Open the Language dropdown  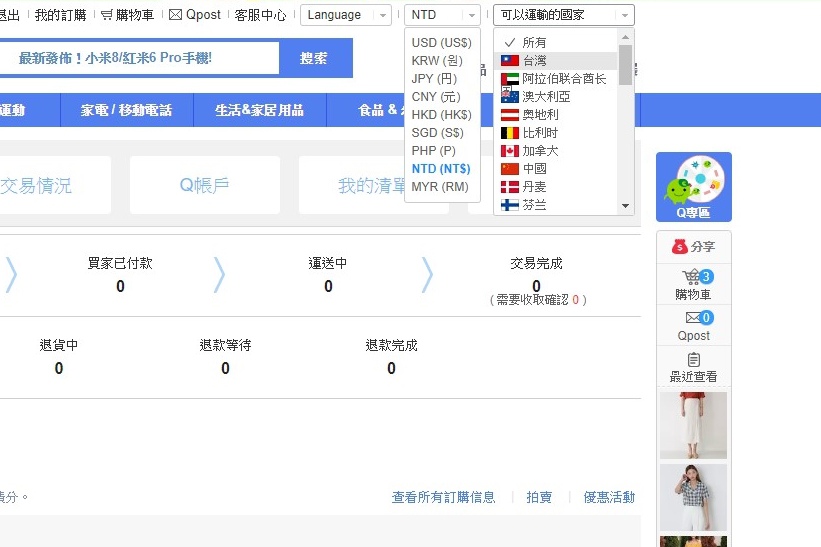[346, 15]
